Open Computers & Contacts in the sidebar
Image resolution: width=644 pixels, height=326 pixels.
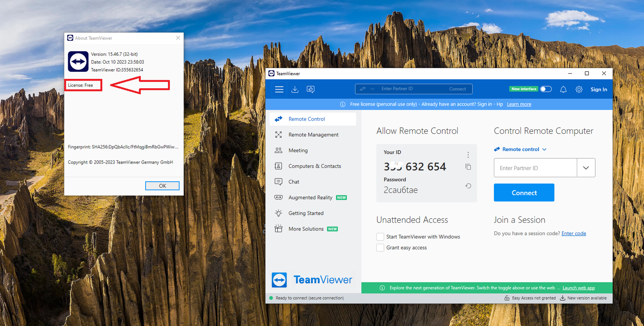(314, 166)
